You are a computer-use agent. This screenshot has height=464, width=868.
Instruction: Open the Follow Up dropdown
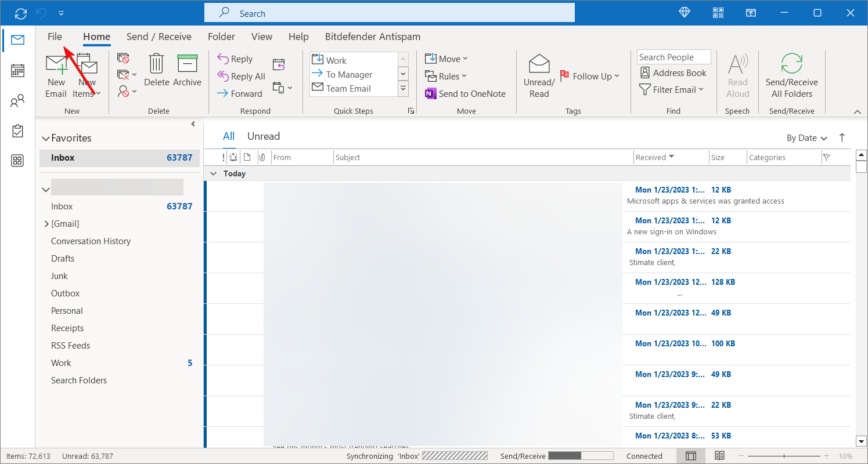[x=590, y=76]
